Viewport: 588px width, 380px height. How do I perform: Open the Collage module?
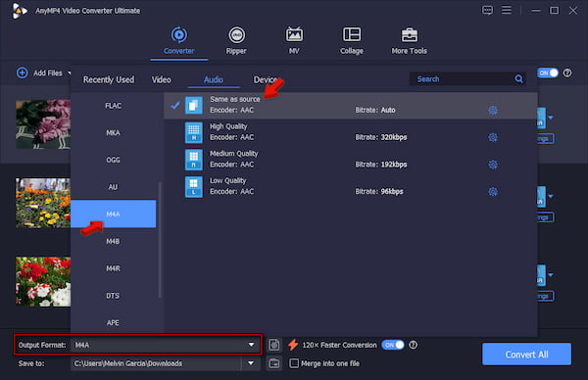pos(352,41)
